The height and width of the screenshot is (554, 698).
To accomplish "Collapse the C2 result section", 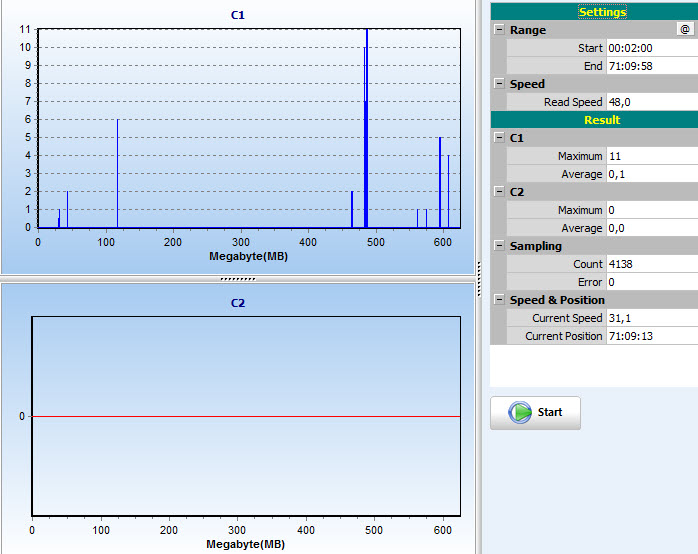I will [499, 191].
